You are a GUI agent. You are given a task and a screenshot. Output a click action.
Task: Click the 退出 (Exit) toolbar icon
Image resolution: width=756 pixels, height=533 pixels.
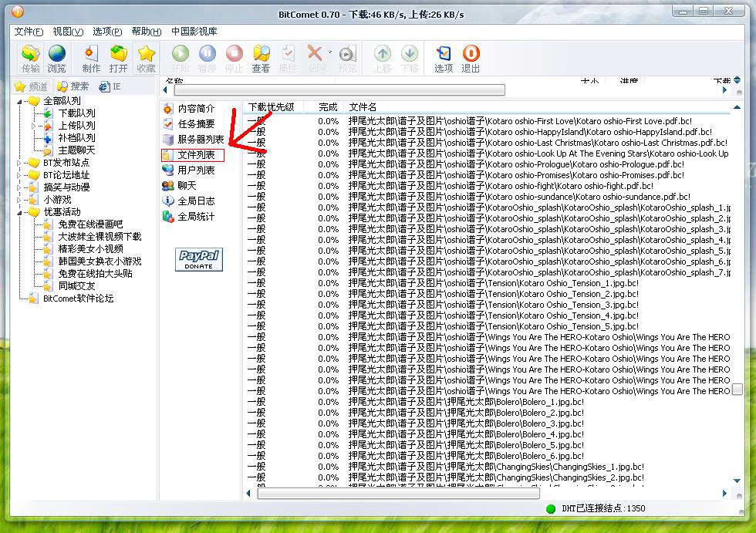[x=471, y=59]
